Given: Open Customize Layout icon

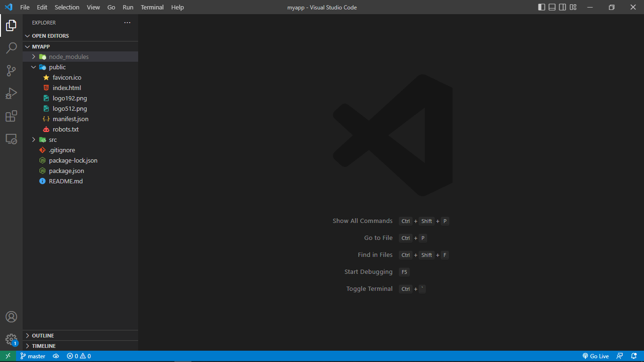Looking at the screenshot, I should click(x=573, y=7).
